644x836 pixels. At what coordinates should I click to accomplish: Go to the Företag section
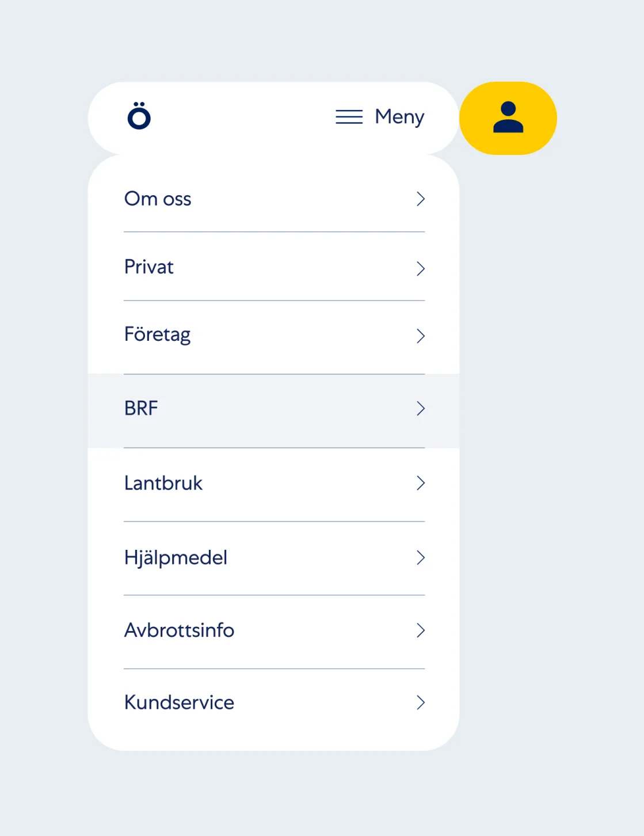click(274, 337)
